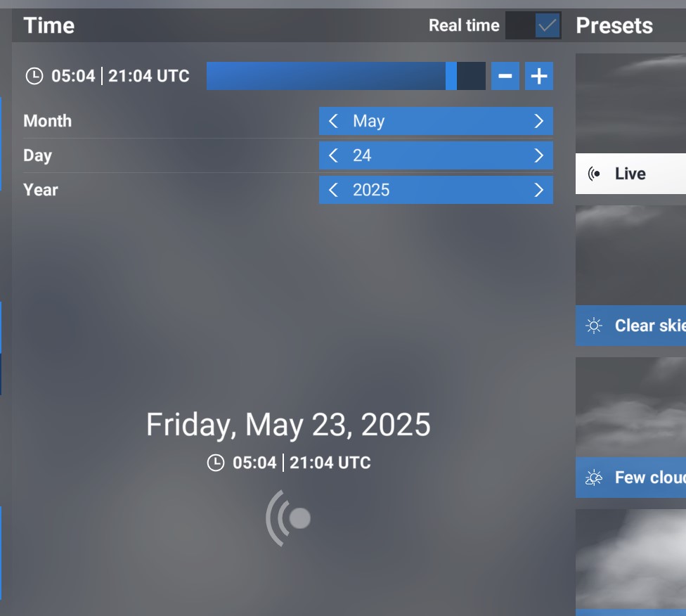This screenshot has height=616, width=686.
Task: Choose the Clear skies preset
Action: pyautogui.click(x=630, y=326)
